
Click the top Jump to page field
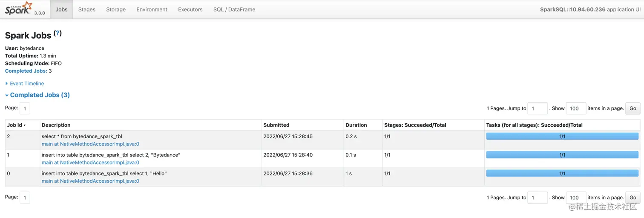coord(537,108)
